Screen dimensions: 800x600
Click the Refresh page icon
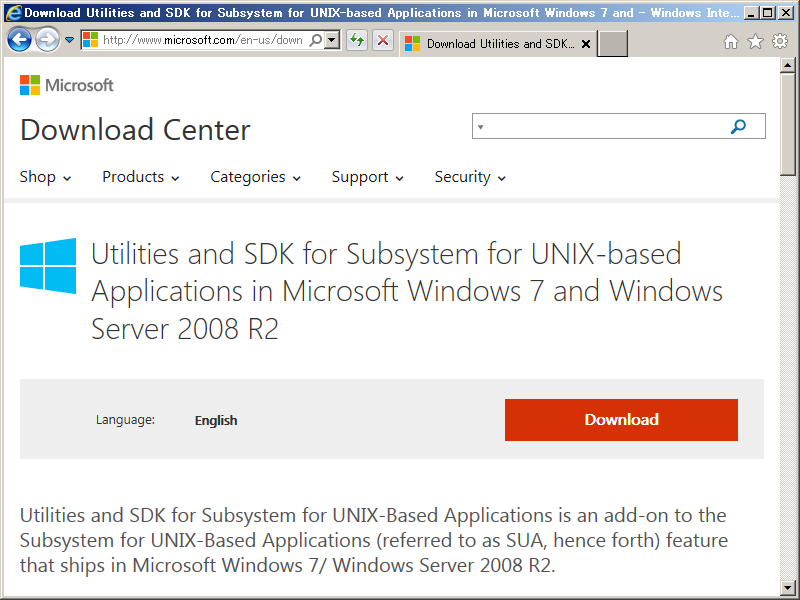[357, 40]
